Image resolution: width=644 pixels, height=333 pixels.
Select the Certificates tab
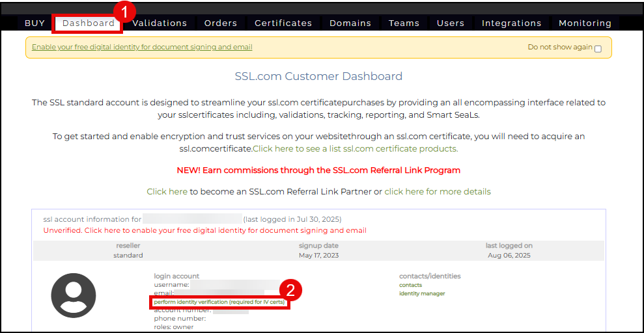point(283,23)
